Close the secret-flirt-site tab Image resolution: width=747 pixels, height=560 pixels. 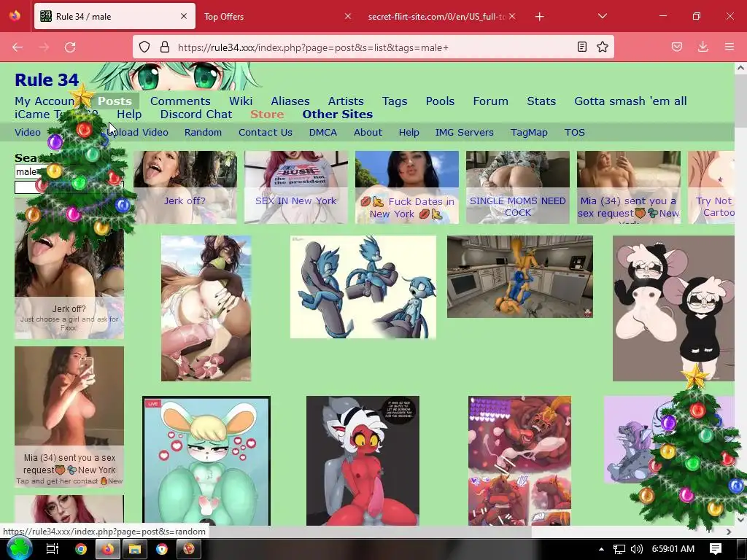pos(512,16)
